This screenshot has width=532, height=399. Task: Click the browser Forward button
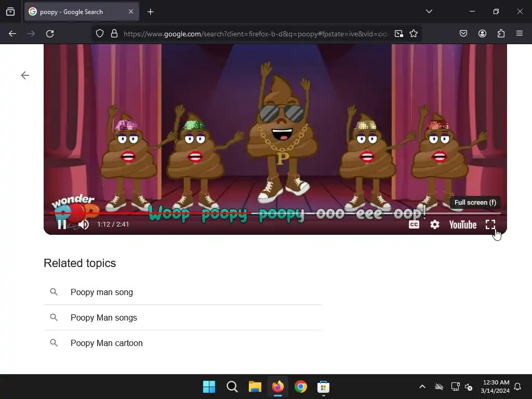31,34
